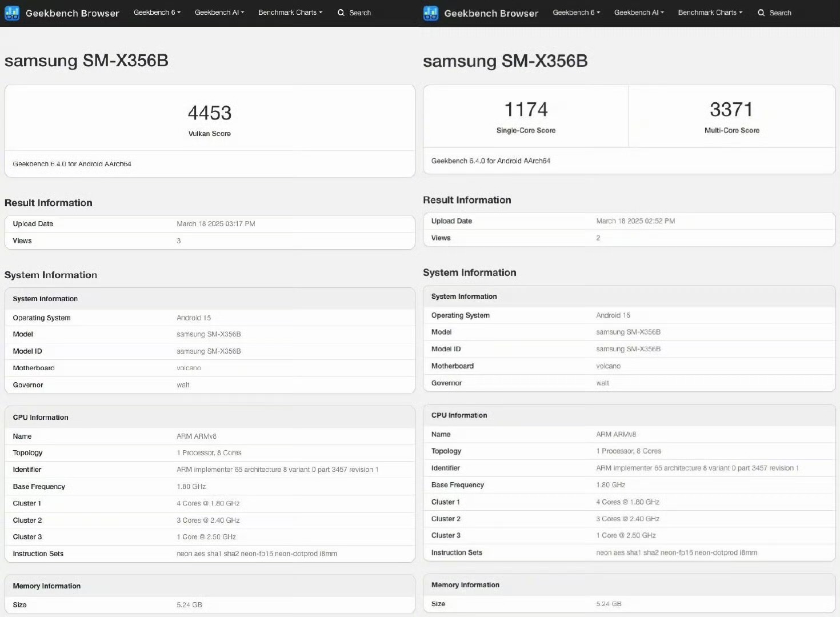840x617 pixels.
Task: Select the 3371 Multi-Core Score number
Action: 731,110
